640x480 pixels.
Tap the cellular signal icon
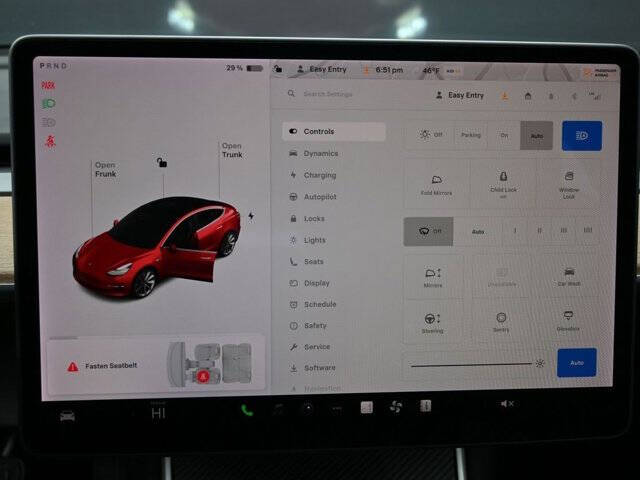(595, 96)
